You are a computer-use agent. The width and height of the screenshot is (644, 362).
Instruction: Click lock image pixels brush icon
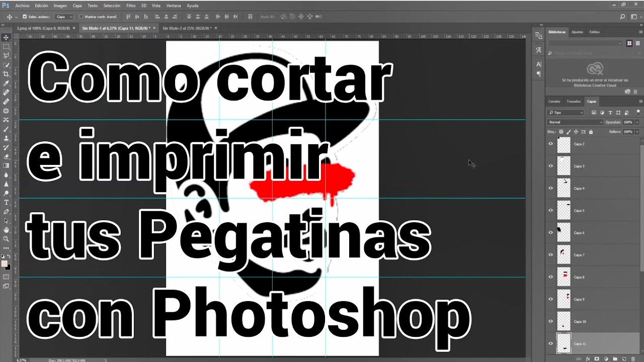(569, 132)
